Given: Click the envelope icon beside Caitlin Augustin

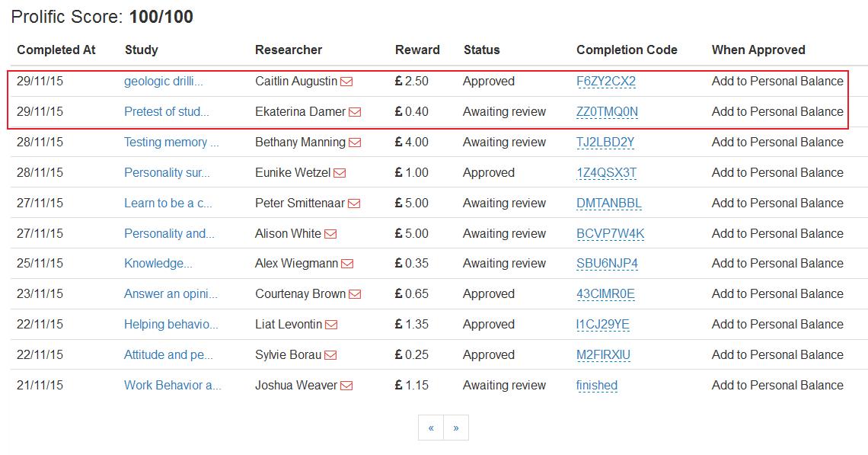Looking at the screenshot, I should point(346,82).
